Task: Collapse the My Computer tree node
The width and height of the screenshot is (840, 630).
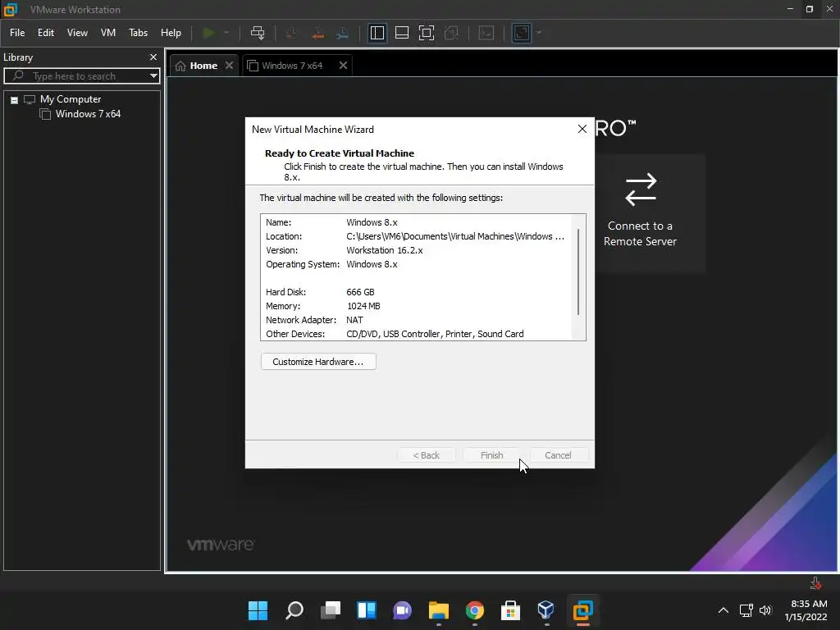Action: [x=15, y=99]
